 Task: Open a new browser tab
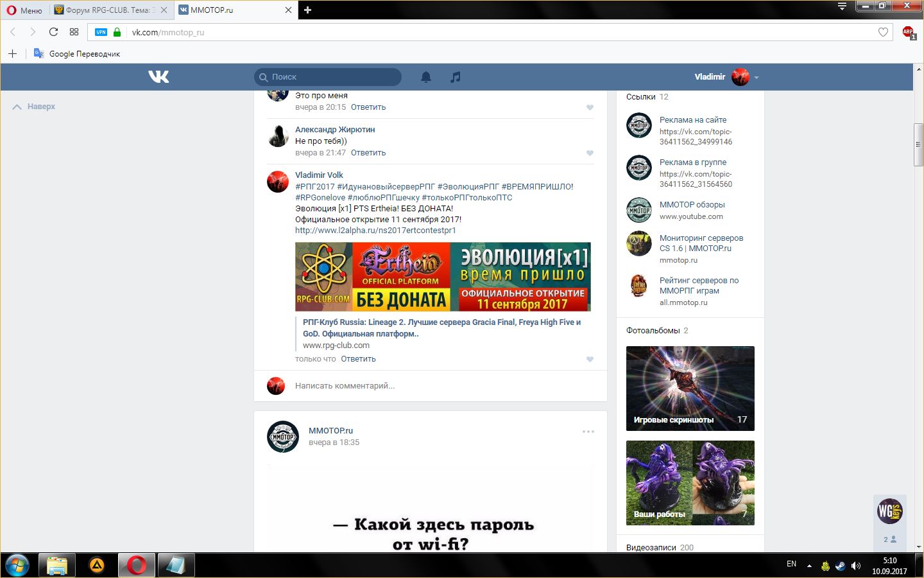pos(307,10)
